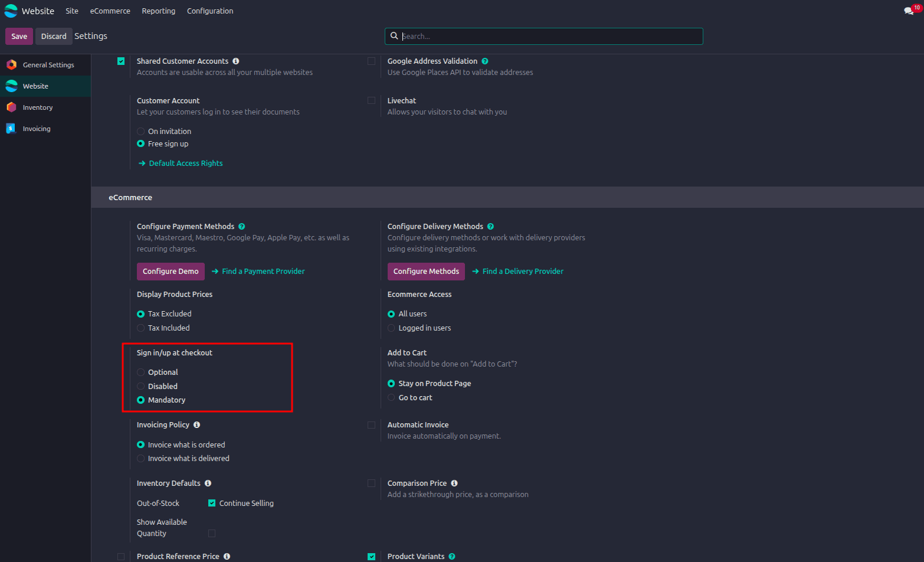924x562 pixels.
Task: Enable Automatic Invoice checkbox
Action: tap(371, 424)
